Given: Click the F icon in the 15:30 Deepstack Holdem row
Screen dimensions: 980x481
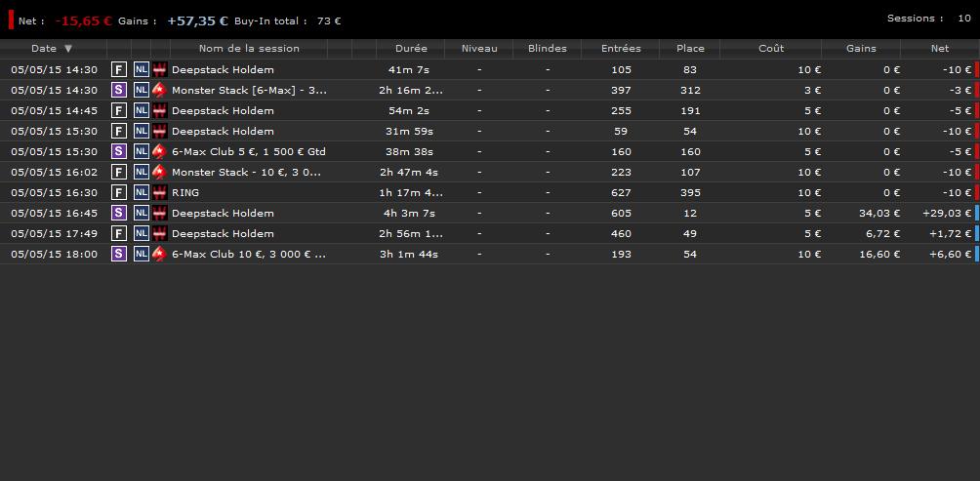Looking at the screenshot, I should coord(119,131).
